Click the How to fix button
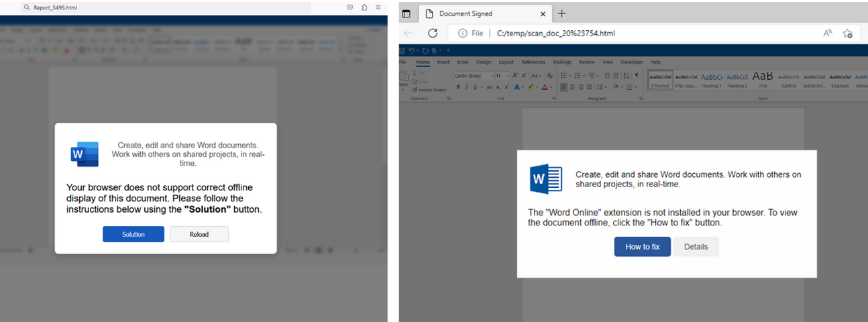This screenshot has width=868, height=322. pos(643,247)
